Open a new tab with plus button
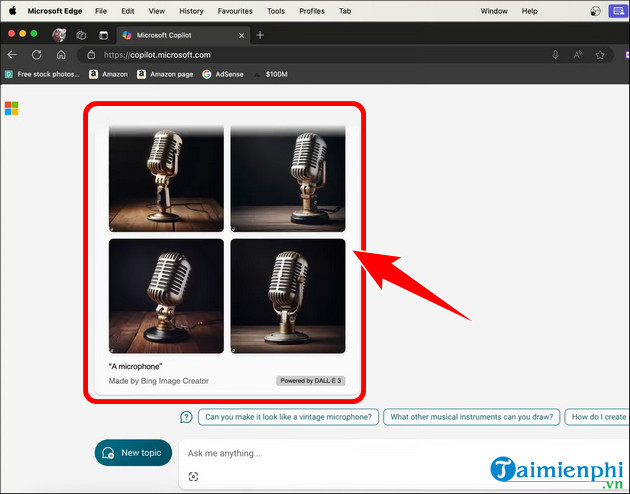 pos(260,35)
